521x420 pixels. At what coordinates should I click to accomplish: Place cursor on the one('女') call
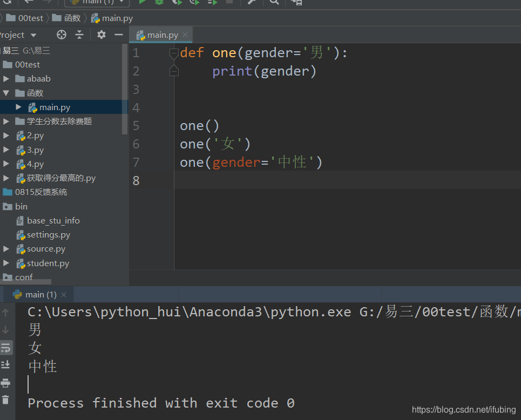click(x=215, y=144)
